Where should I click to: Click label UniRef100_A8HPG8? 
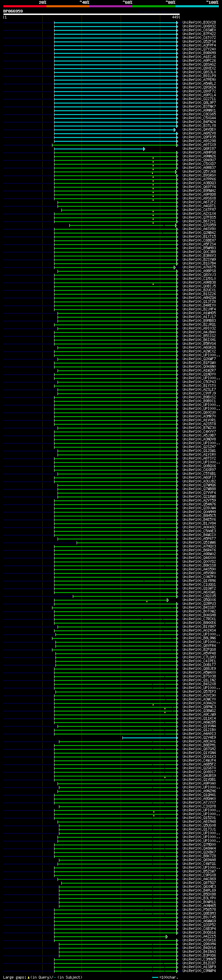click(199, 153)
